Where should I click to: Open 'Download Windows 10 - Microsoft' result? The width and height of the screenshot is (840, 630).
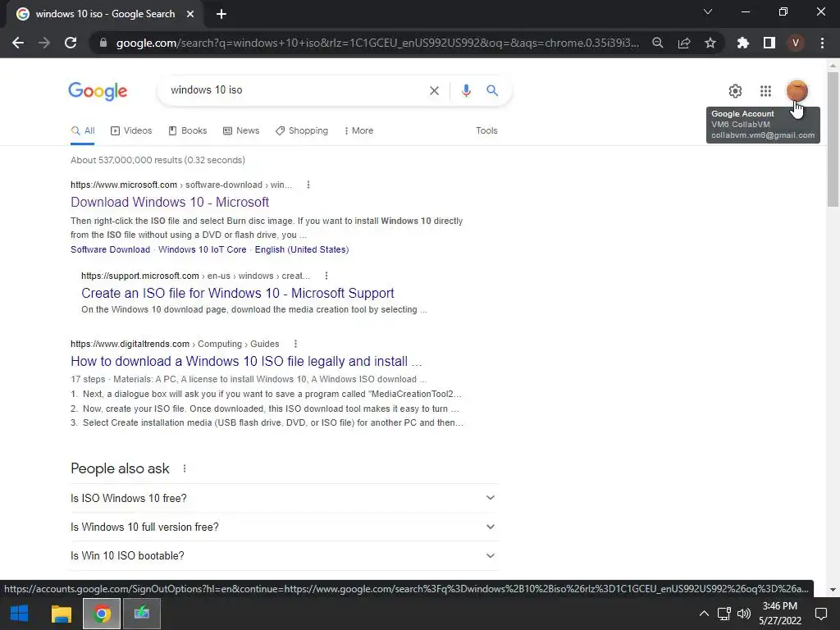tap(170, 202)
